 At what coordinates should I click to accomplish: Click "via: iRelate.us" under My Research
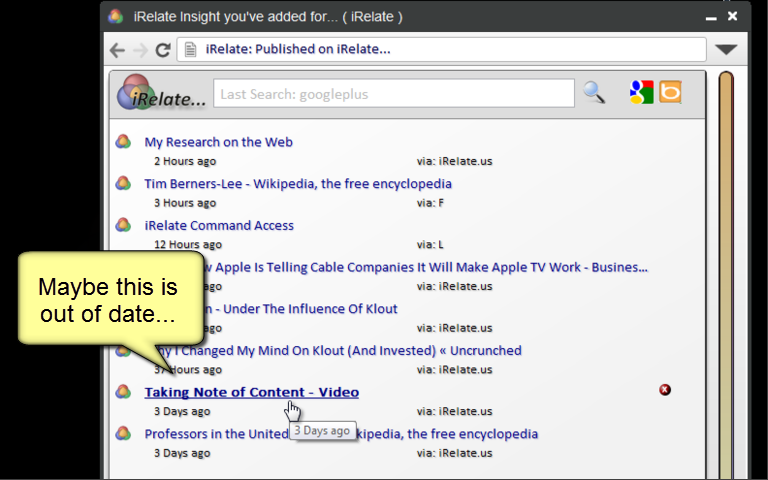click(x=455, y=161)
